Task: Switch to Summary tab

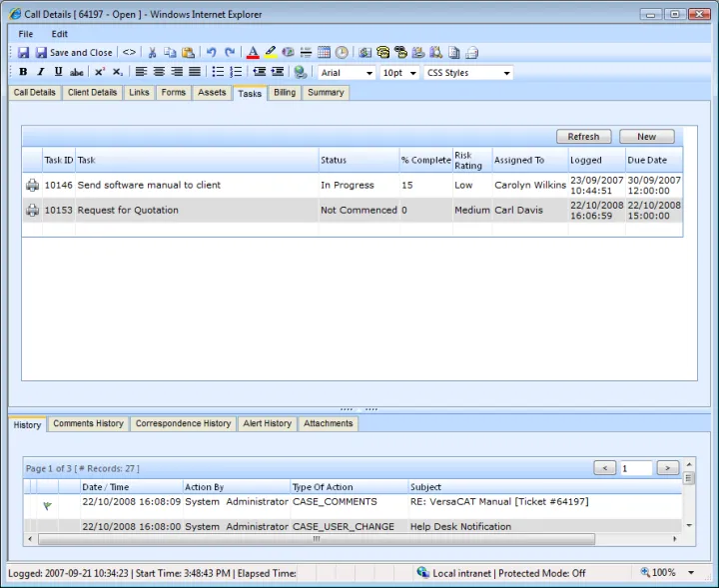Action: [x=326, y=93]
